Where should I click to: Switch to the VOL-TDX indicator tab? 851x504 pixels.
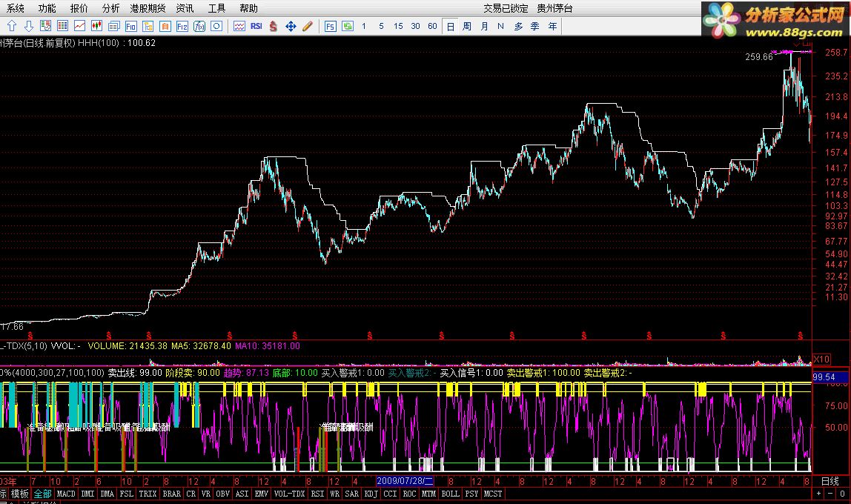point(289,494)
